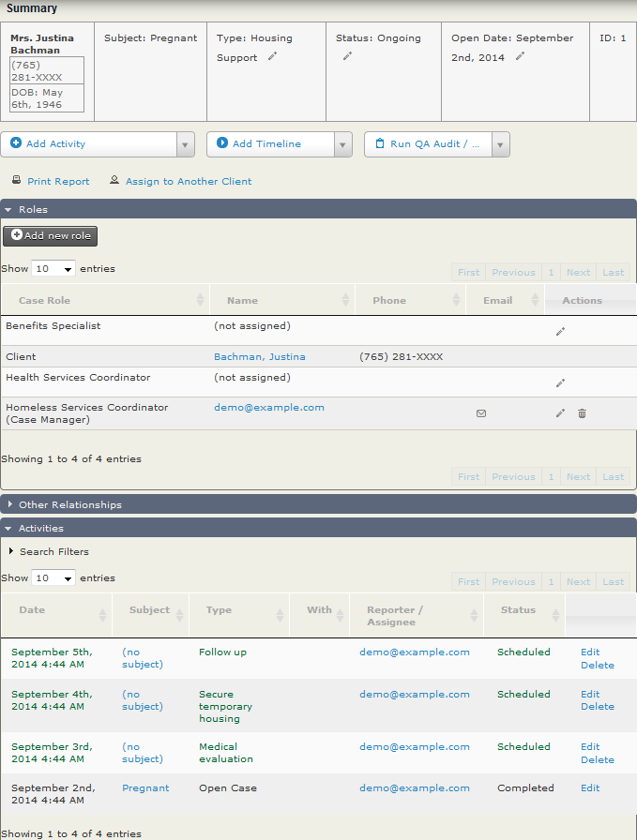637x840 pixels.
Task: Delete the Follow up activity
Action: coord(597,666)
